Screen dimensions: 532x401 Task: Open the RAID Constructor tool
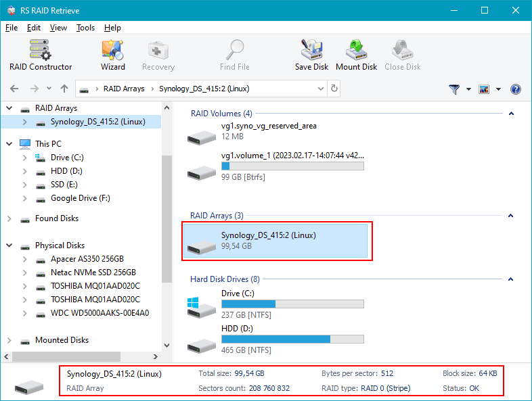[41, 55]
